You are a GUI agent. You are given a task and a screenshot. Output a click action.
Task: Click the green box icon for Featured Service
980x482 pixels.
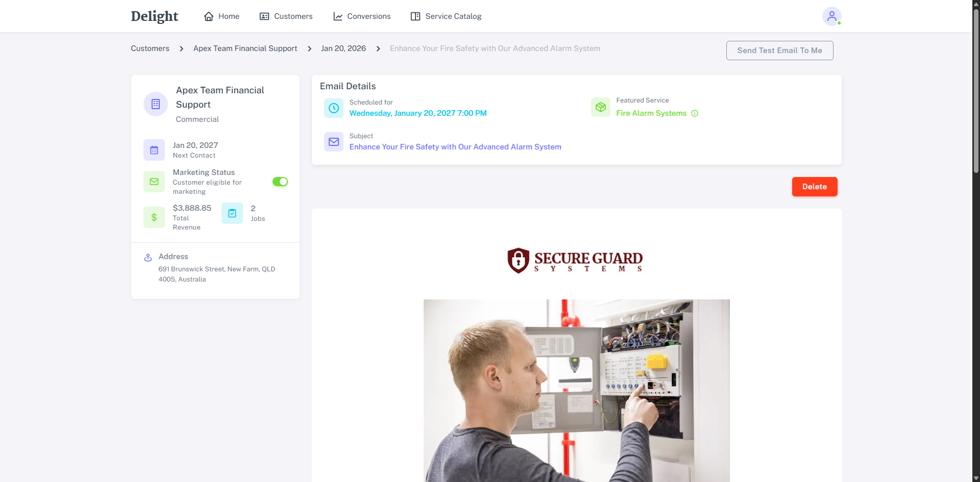[x=601, y=107]
